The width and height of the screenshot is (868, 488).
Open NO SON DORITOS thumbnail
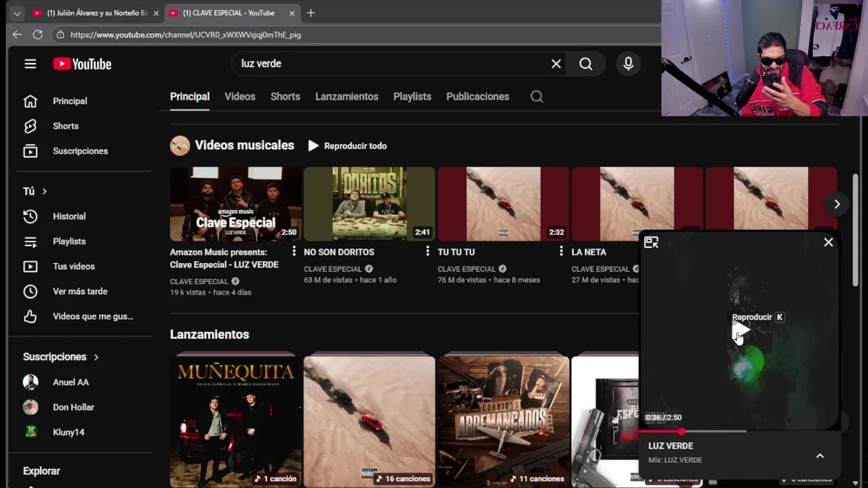pos(369,204)
